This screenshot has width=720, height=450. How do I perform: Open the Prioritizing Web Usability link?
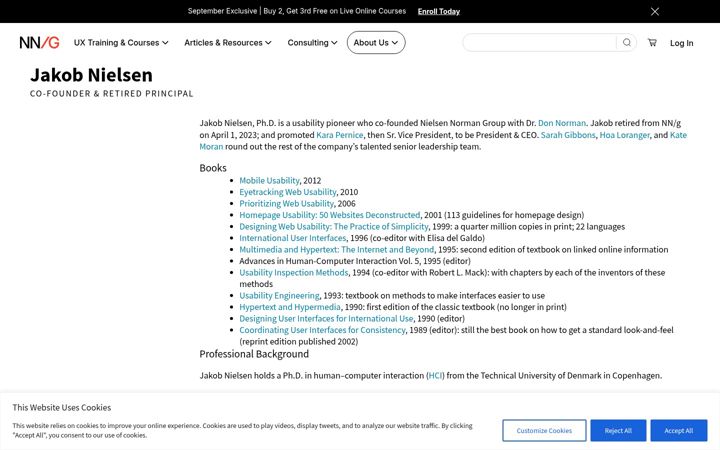(x=287, y=203)
